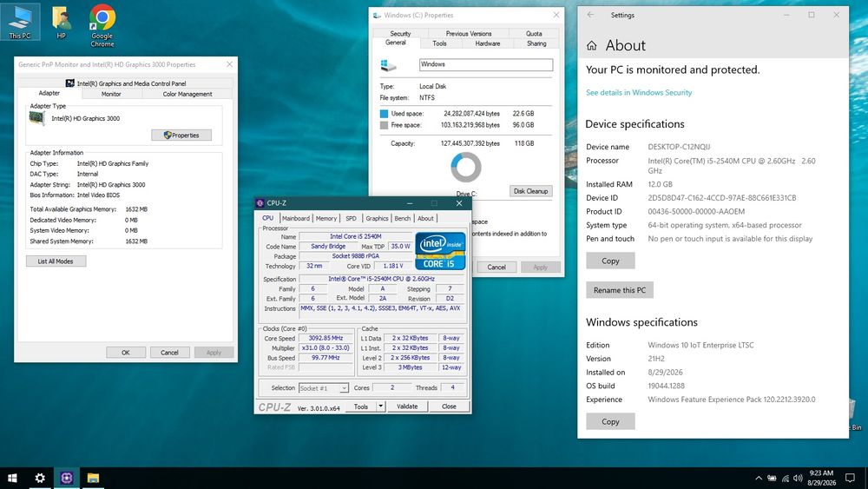868x489 pixels.
Task: Open the SPD tab in CPU-Z
Action: (351, 218)
